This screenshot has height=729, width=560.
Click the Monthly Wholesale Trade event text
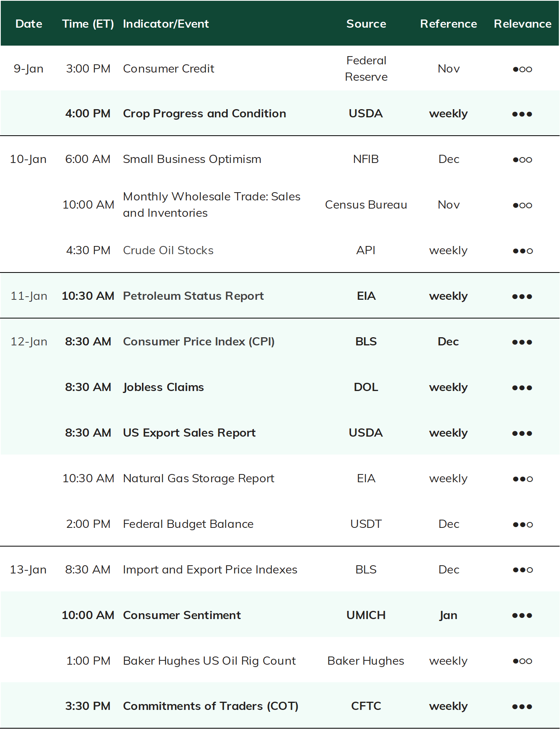212,205
